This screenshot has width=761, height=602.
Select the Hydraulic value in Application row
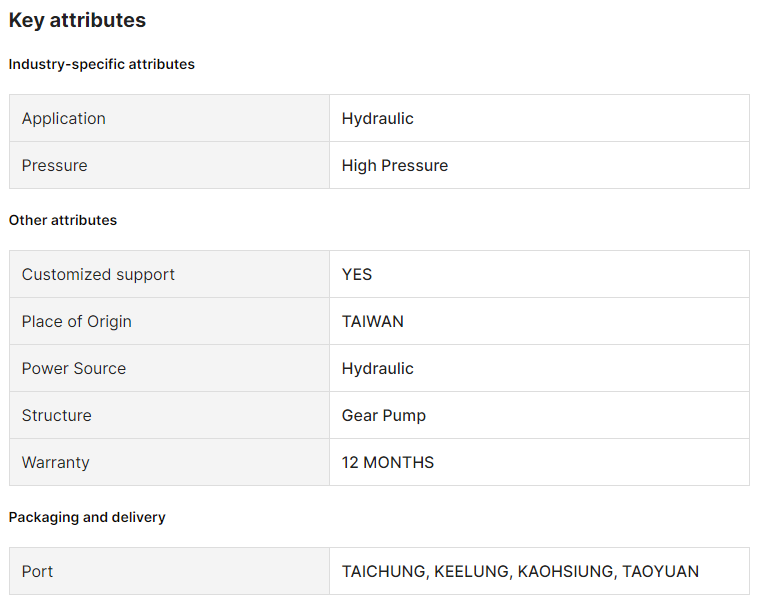coord(377,118)
